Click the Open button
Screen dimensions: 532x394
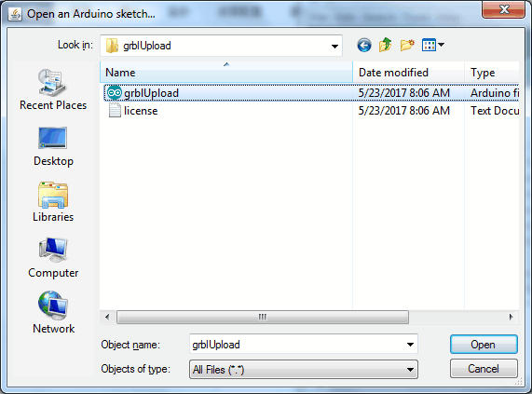(x=484, y=345)
